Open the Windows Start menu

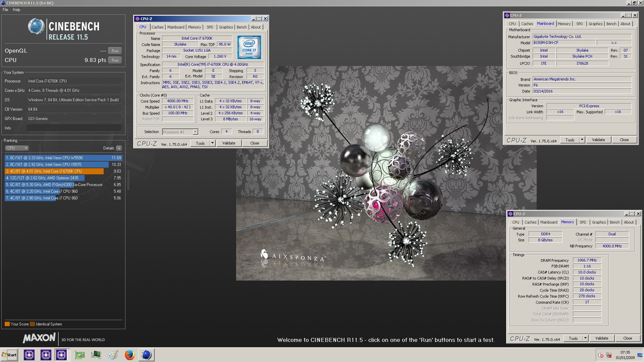tap(9, 355)
